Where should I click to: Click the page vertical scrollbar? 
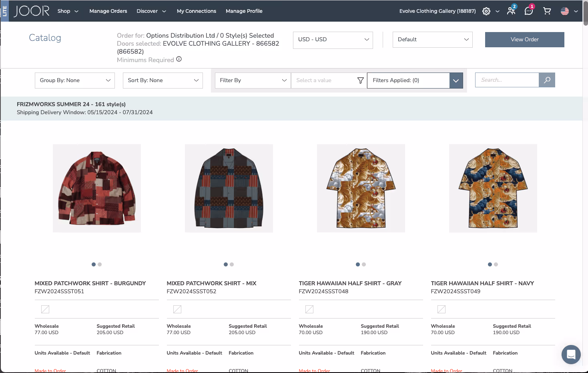[x=585, y=13]
